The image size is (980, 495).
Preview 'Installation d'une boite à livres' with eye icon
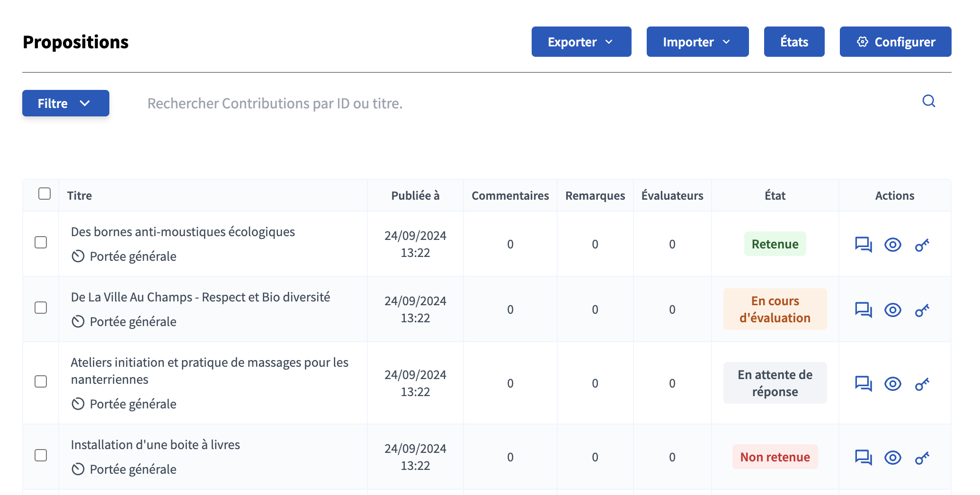click(x=893, y=458)
